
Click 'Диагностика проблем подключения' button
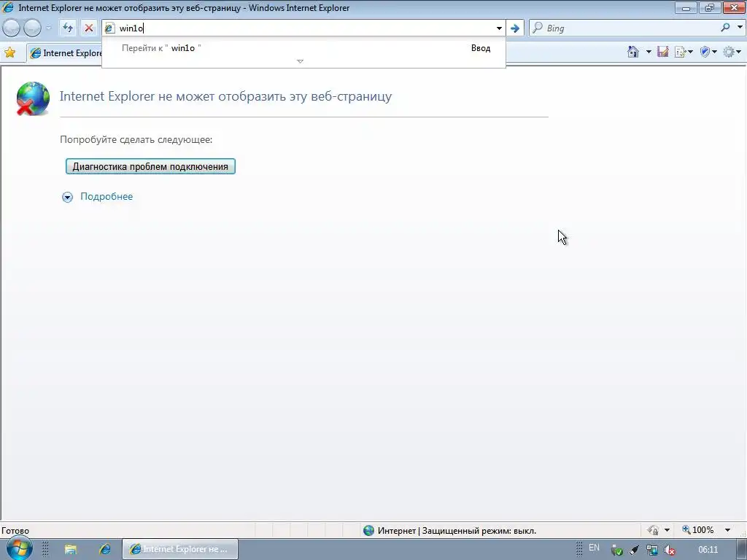150,167
